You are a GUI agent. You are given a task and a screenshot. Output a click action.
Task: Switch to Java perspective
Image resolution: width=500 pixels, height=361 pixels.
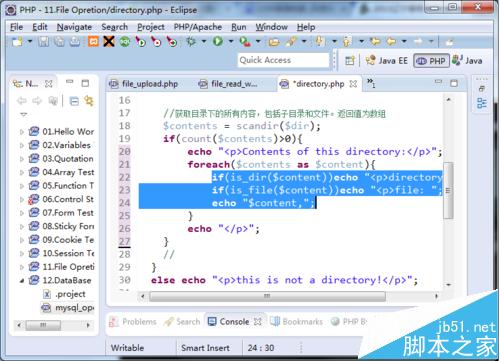tap(467, 61)
